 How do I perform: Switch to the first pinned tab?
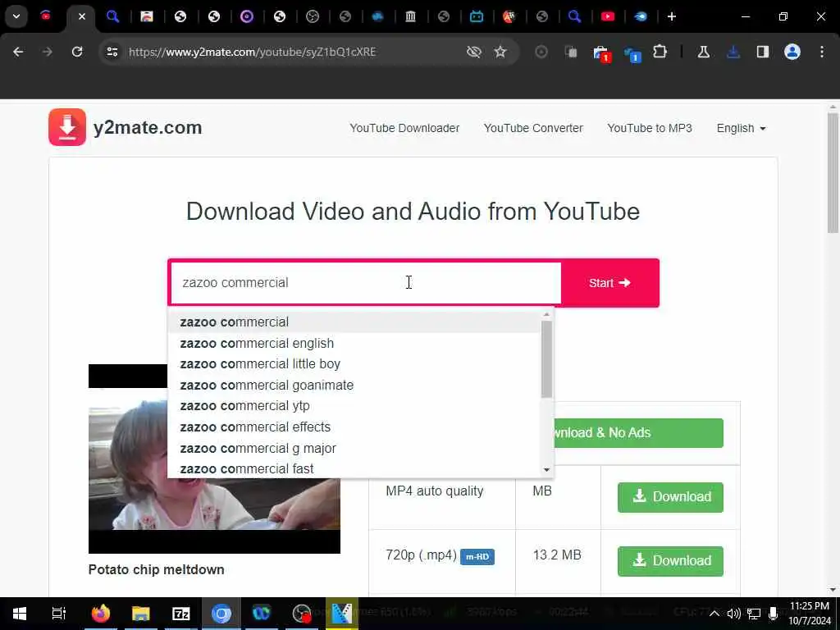pyautogui.click(x=46, y=16)
